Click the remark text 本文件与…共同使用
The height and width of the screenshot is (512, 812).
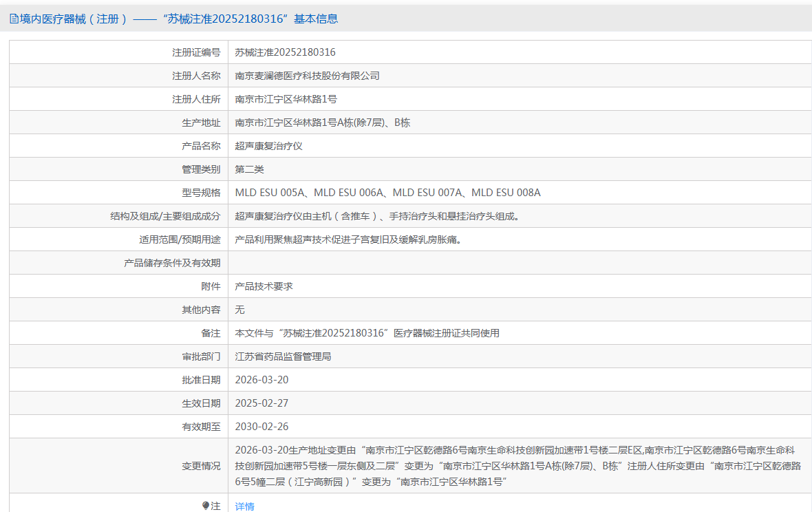(367, 333)
